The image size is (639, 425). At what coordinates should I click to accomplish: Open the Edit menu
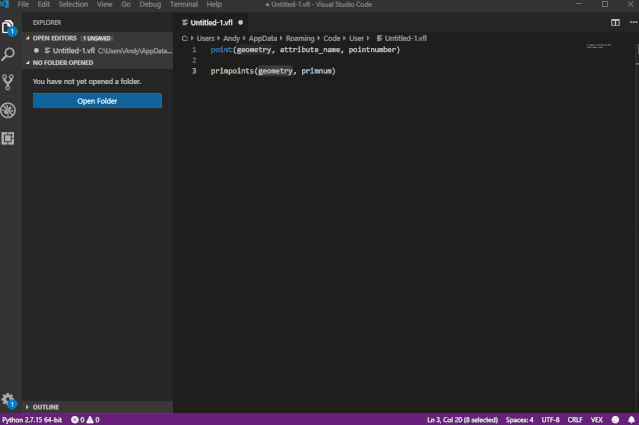coord(44,4)
